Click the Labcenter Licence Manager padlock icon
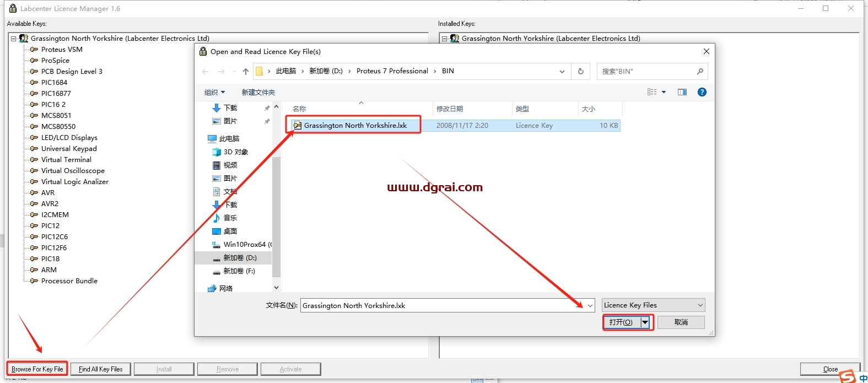The image size is (868, 383). [13, 8]
